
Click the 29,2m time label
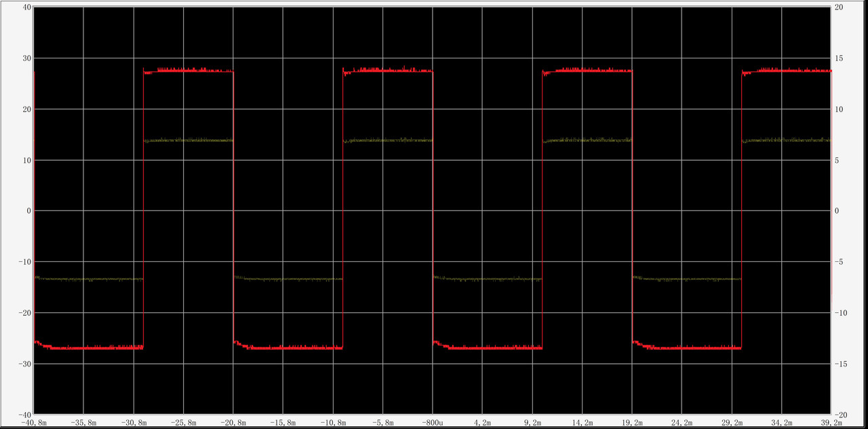coord(732,422)
